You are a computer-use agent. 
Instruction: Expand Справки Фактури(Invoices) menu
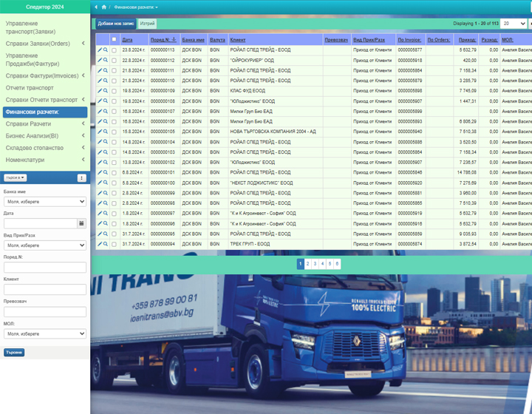coord(45,75)
